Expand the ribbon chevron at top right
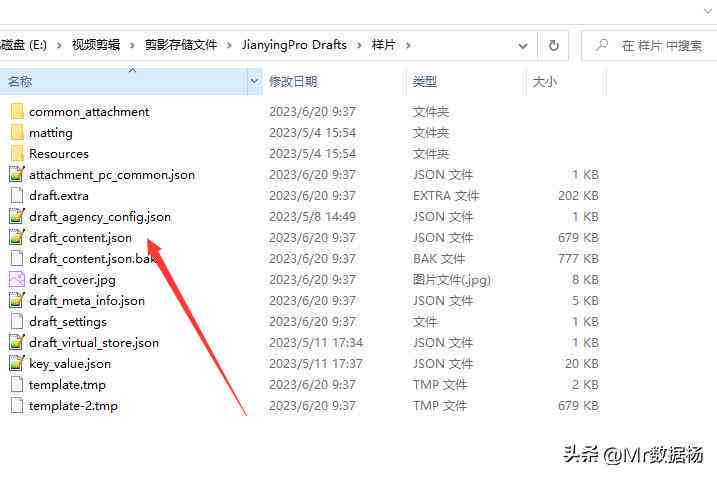717x477 pixels. coord(708,11)
